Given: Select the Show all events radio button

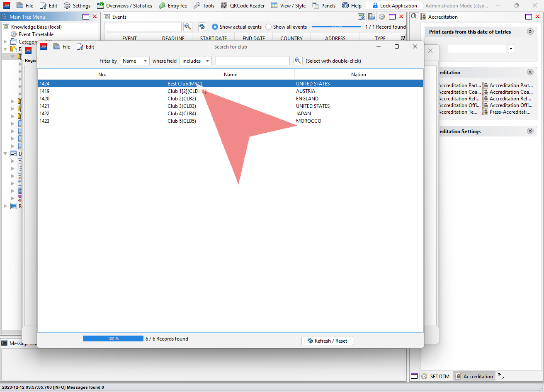Looking at the screenshot, I should [x=269, y=27].
